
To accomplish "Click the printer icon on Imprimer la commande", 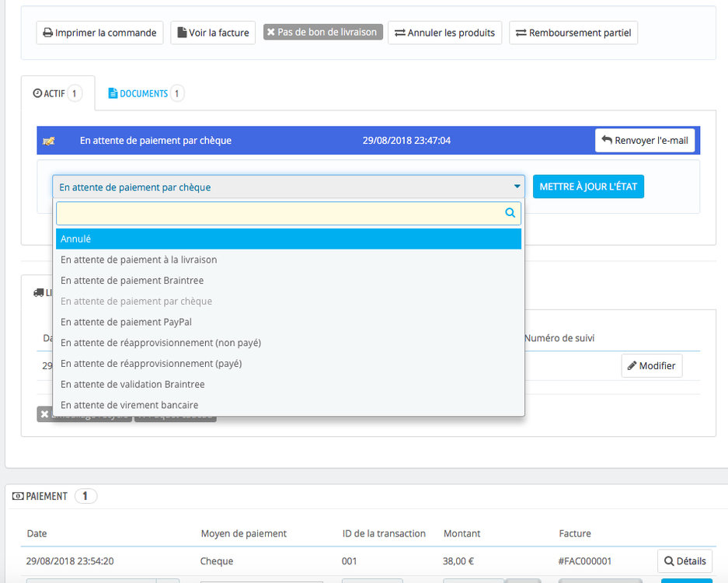I will tap(48, 33).
